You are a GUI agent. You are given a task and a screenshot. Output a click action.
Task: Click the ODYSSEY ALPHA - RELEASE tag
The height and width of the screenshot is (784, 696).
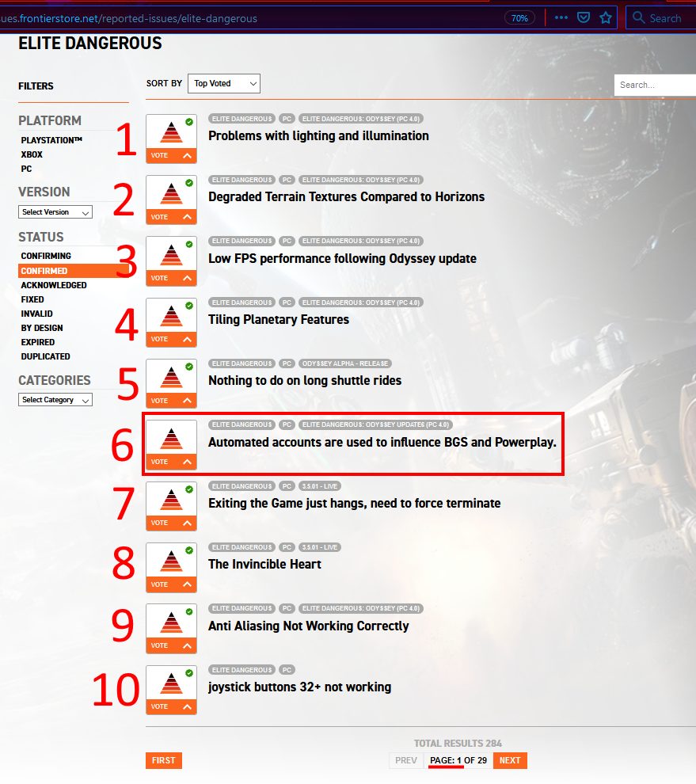(x=345, y=363)
